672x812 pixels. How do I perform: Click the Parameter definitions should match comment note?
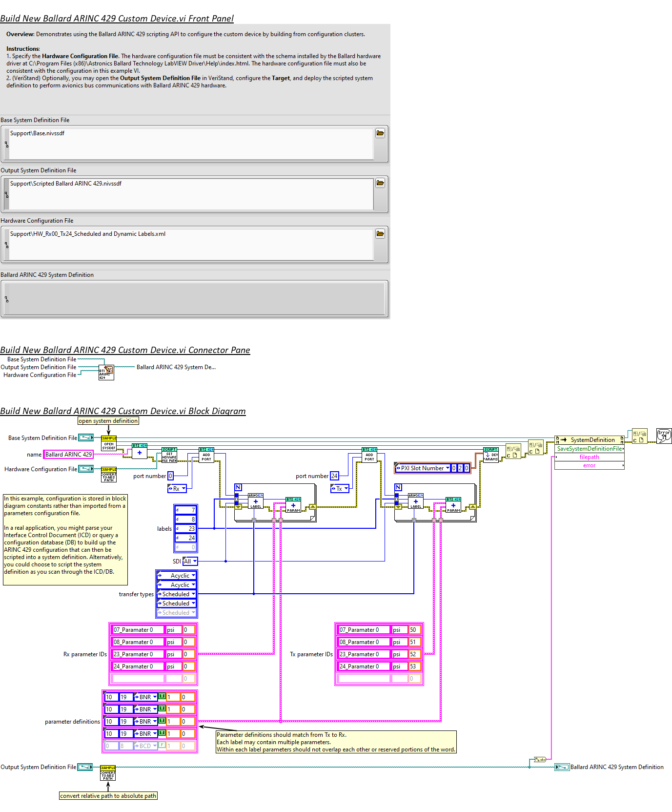coord(336,742)
